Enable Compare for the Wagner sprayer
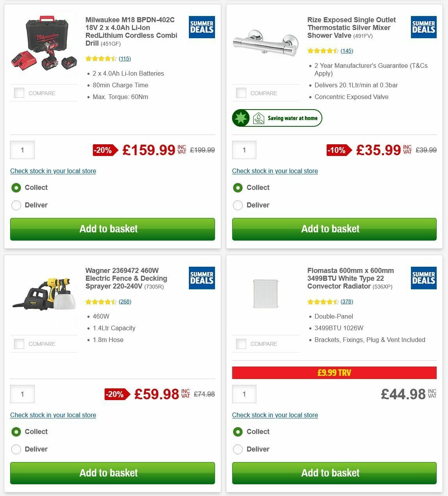 (19, 344)
